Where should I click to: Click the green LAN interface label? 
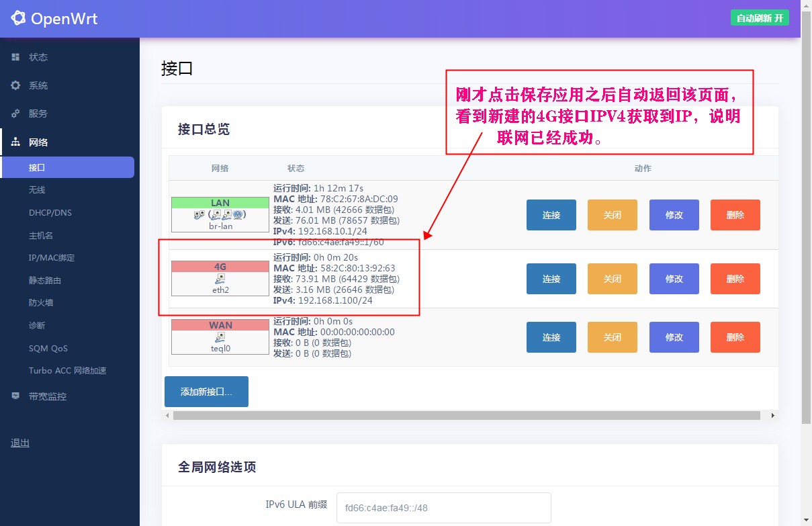(220, 203)
